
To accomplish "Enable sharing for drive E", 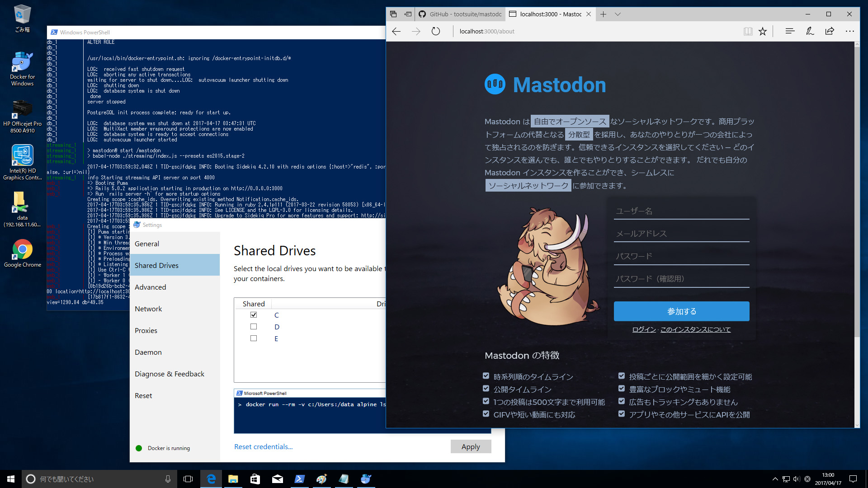I will [x=254, y=338].
